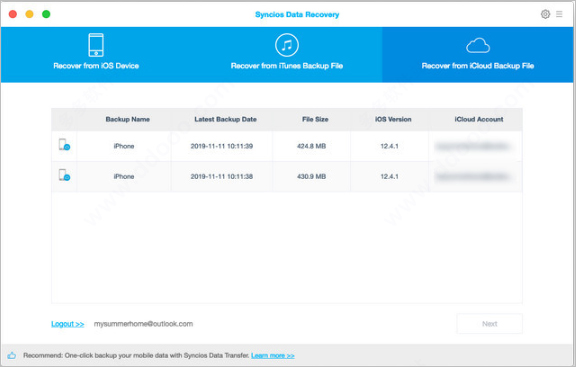Click the Backup Name column header
The image size is (576, 367).
[127, 119]
